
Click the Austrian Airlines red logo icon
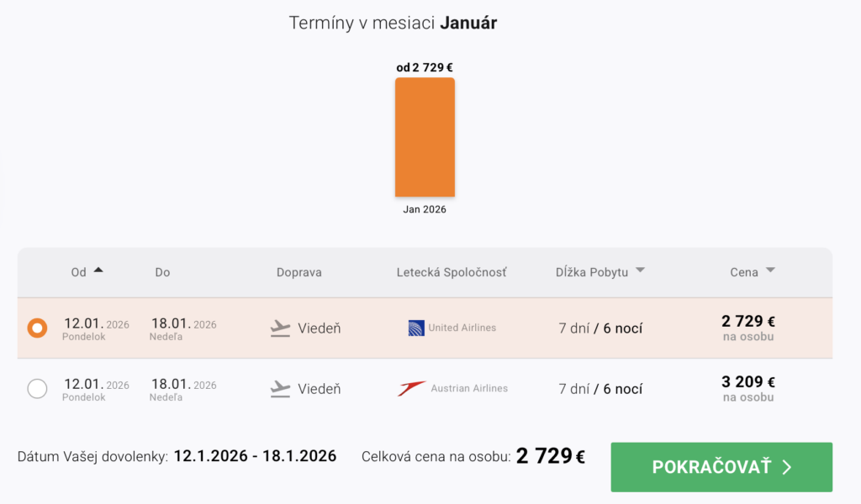pyautogui.click(x=412, y=389)
